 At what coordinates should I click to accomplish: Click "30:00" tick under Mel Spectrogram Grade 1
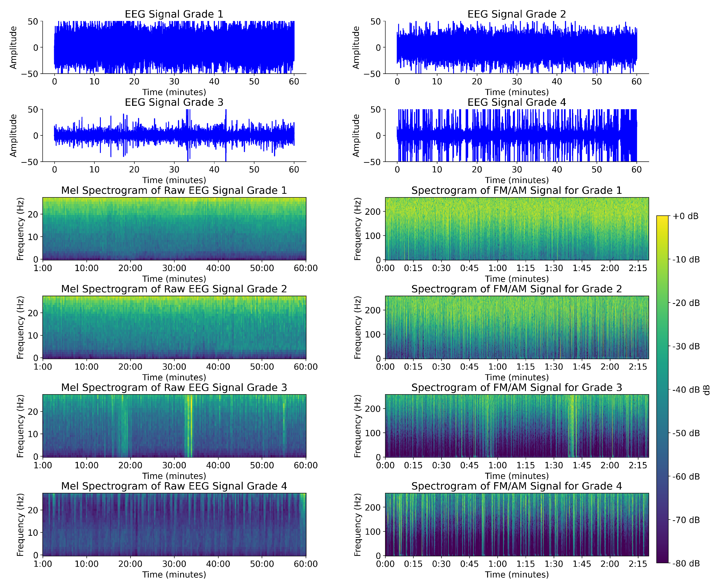coord(174,268)
